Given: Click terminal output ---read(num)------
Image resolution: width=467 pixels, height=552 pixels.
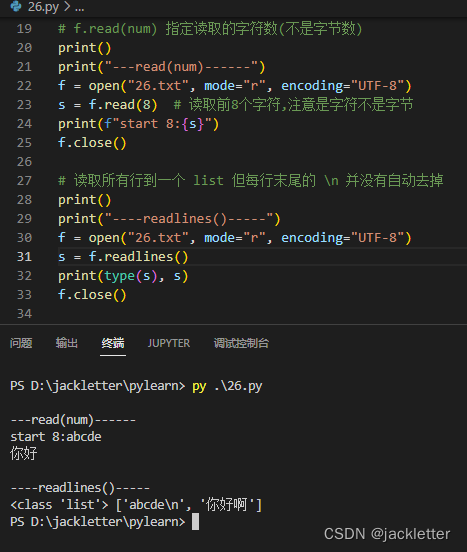Looking at the screenshot, I should (x=73, y=420).
